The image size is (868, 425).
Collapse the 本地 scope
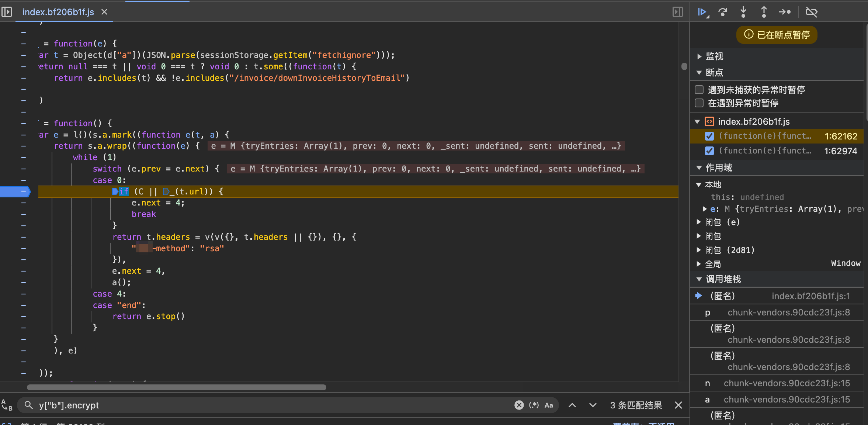click(699, 184)
